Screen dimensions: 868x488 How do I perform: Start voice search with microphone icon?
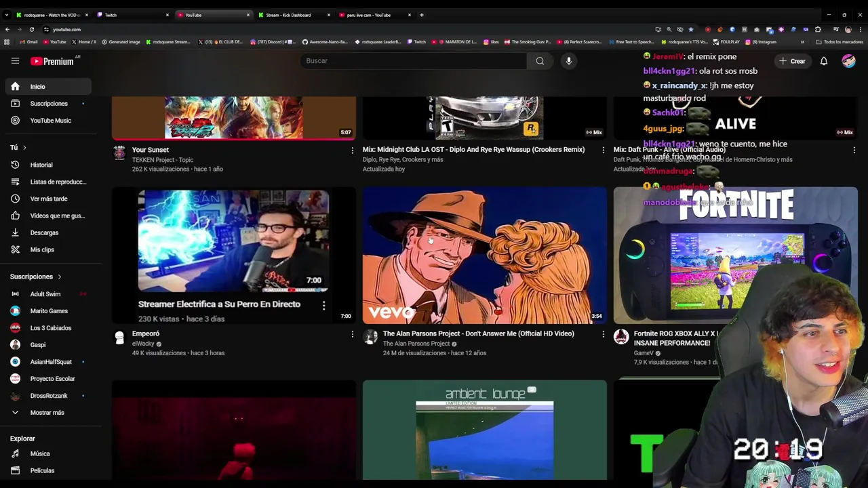coord(569,61)
